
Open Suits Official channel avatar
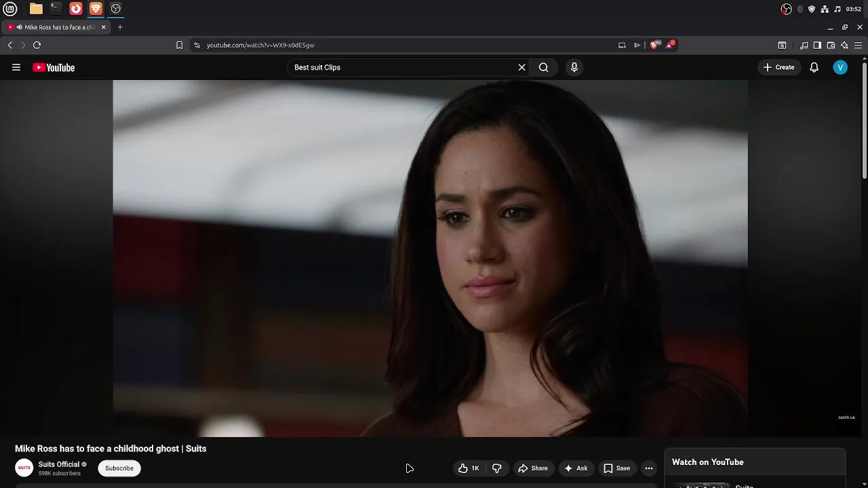point(24,468)
